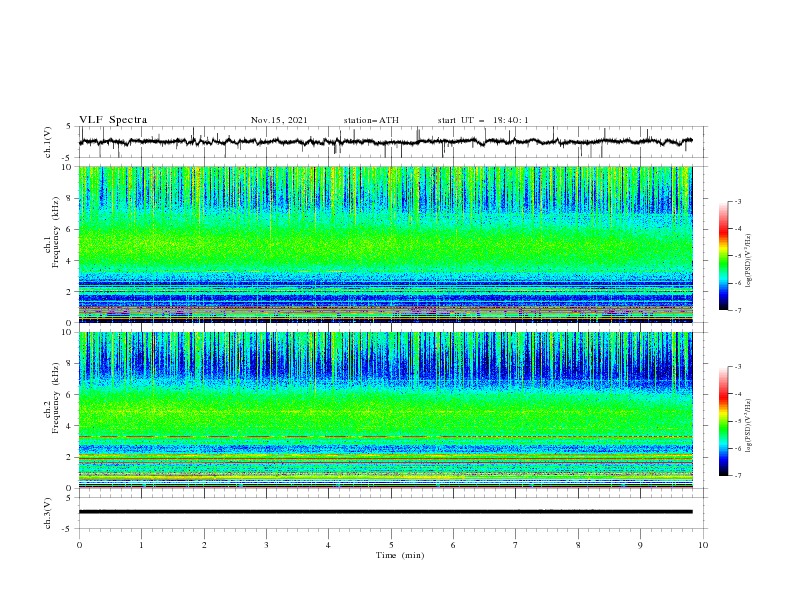Click the lower PSD color scale bar
Screen dimensions: 792x612
723,421
